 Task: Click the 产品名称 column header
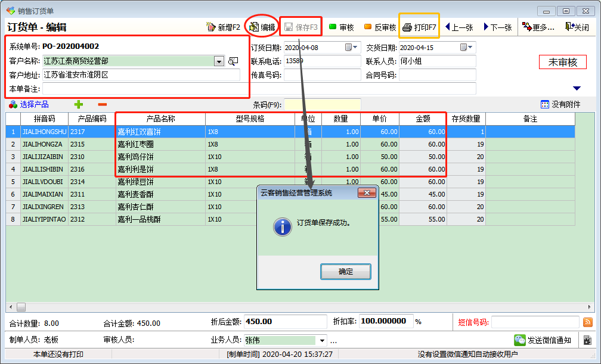tap(160, 119)
